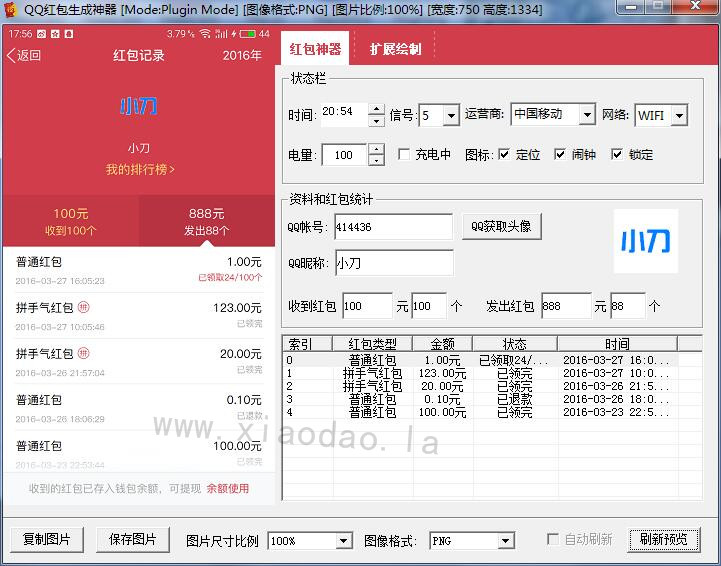
Task: Decrease time with the 时间 down arrow
Action: (377, 120)
